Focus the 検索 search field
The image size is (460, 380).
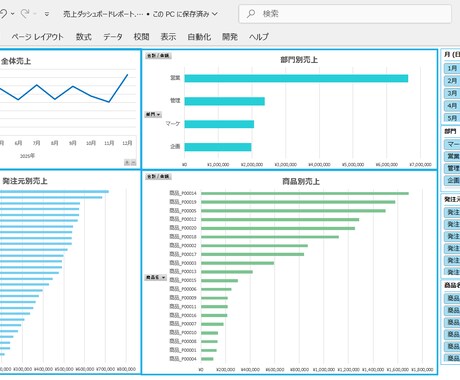click(x=345, y=14)
